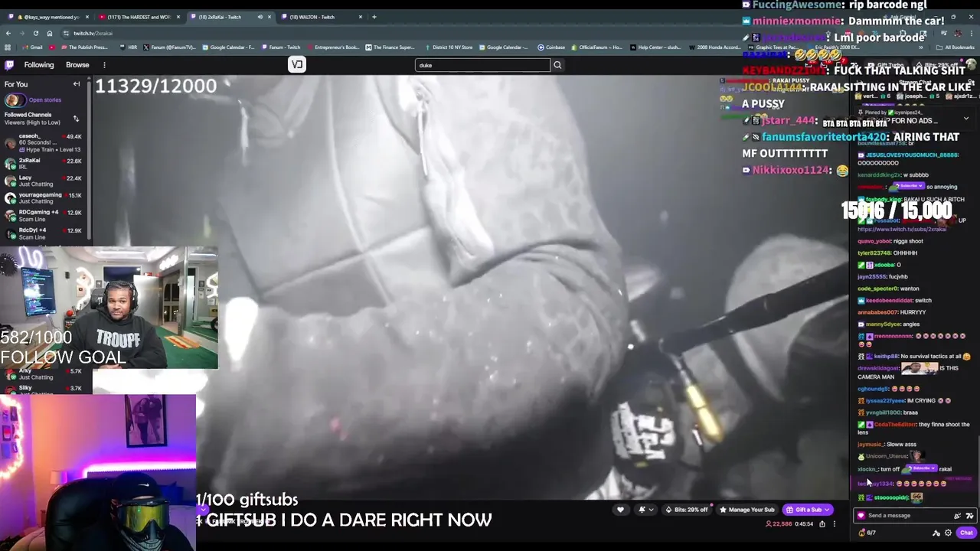Viewport: 980px width, 551px height.
Task: Click the search magnifier button
Action: tap(557, 65)
